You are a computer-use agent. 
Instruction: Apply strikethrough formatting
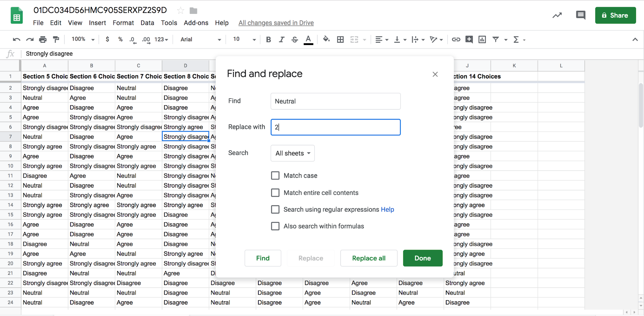pos(294,40)
